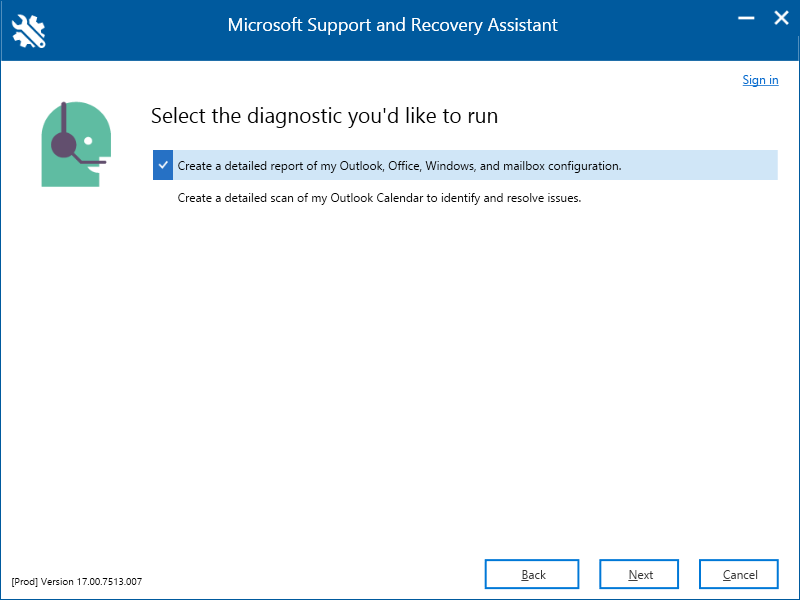Open the Sign in link
The height and width of the screenshot is (600, 800).
point(760,80)
